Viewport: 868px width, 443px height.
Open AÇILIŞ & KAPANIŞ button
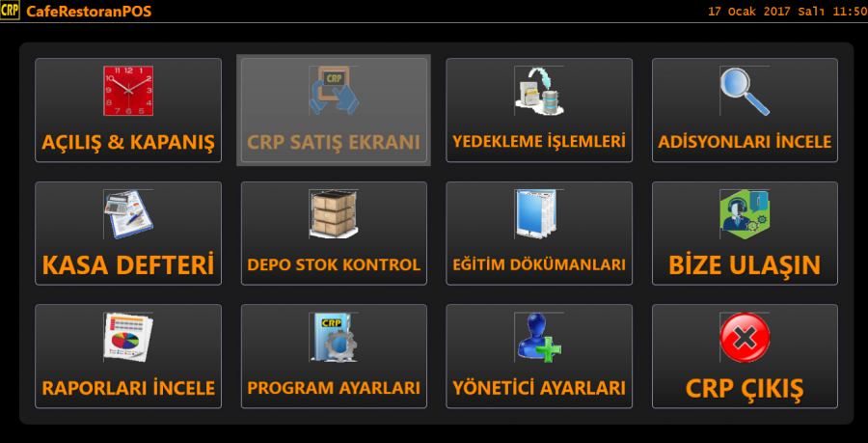point(128,110)
